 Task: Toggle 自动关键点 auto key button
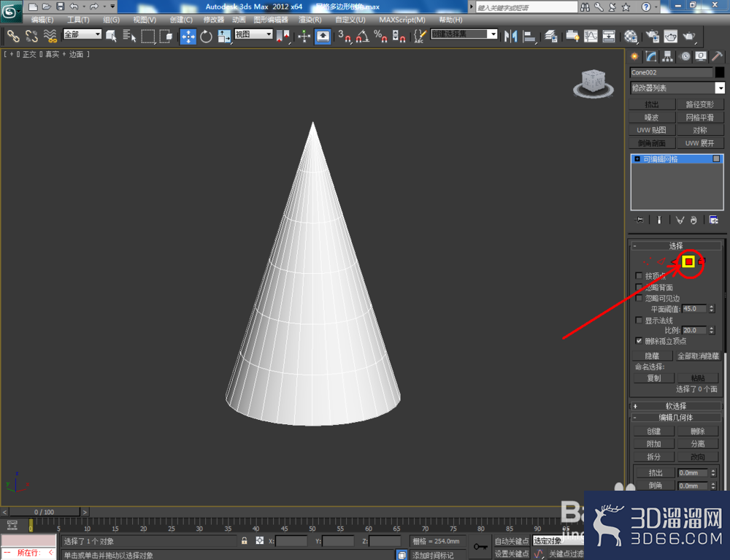click(x=512, y=541)
